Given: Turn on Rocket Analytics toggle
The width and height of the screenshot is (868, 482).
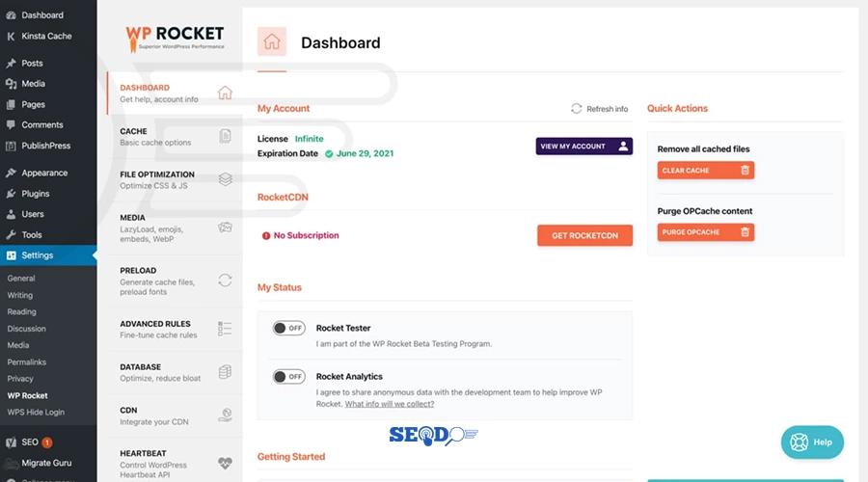Looking at the screenshot, I should (x=288, y=376).
